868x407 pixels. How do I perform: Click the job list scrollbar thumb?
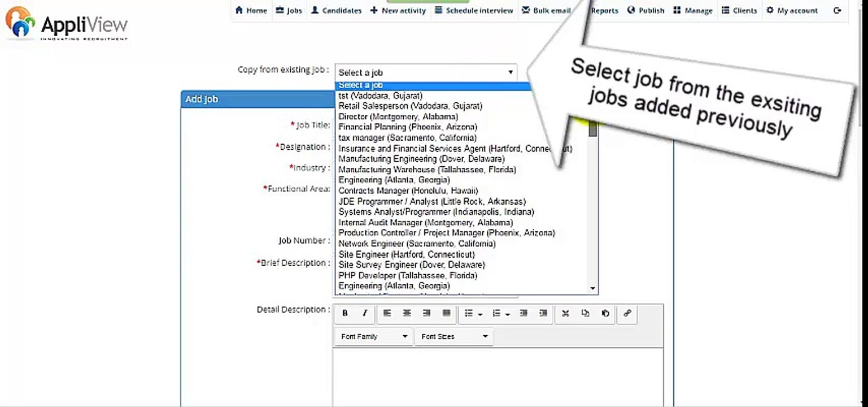592,128
